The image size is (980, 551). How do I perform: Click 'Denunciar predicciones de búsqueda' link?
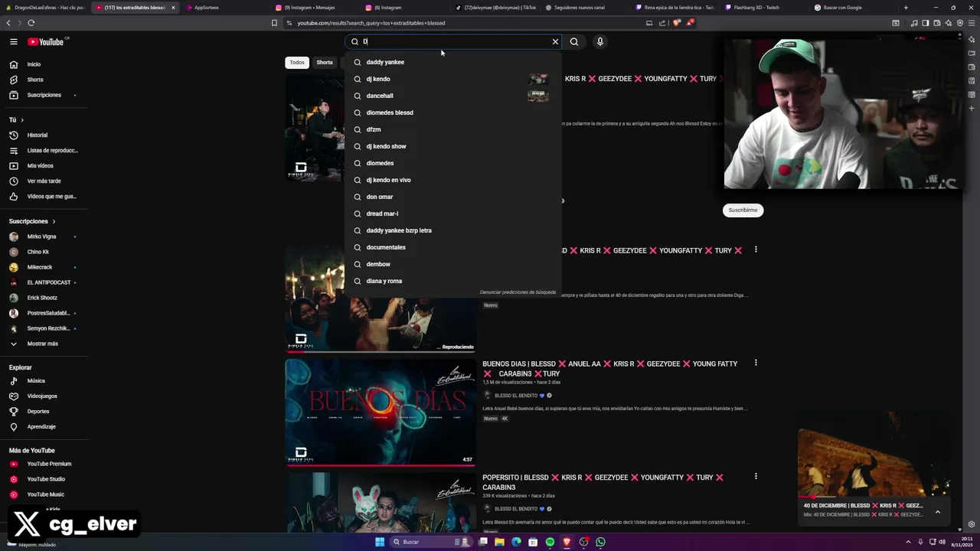(518, 292)
